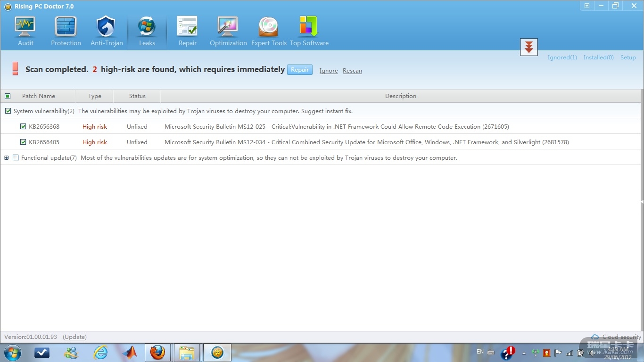Open the Windows Start menu
This screenshot has height=362, width=644.
13,352
